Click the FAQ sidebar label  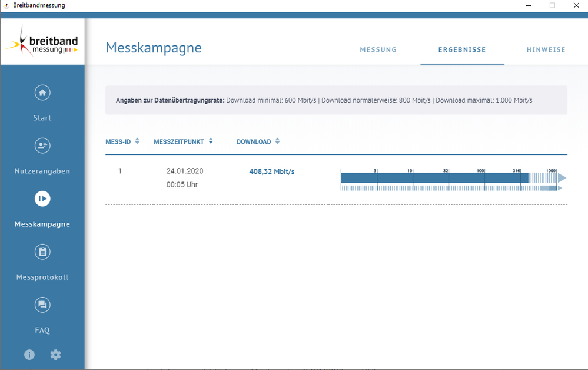click(42, 330)
